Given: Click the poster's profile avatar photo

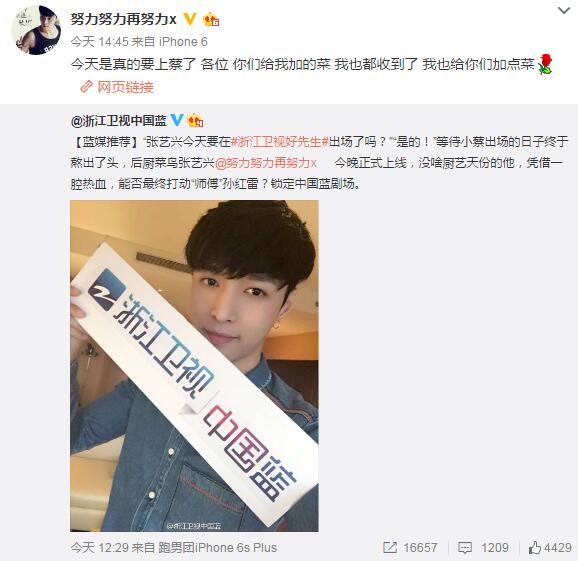Looking at the screenshot, I should coord(36,30).
